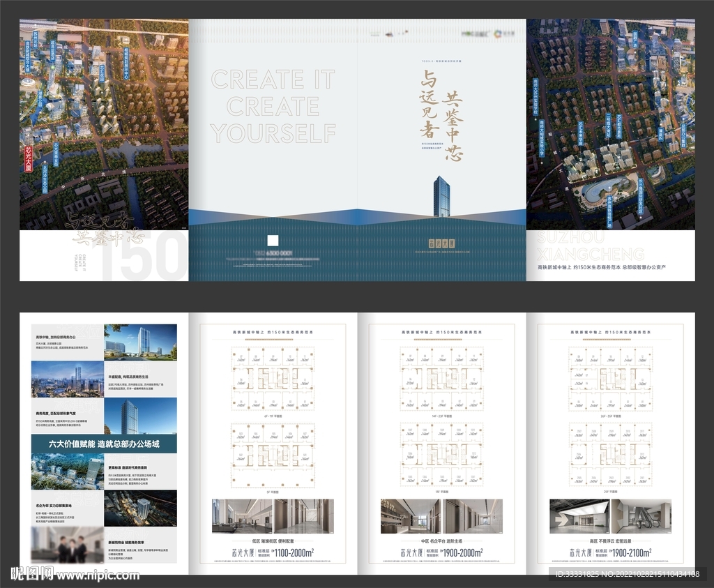Open the blurred staff photo beside 新城悦物业
Screen dimensions: 714x588
click(68, 545)
